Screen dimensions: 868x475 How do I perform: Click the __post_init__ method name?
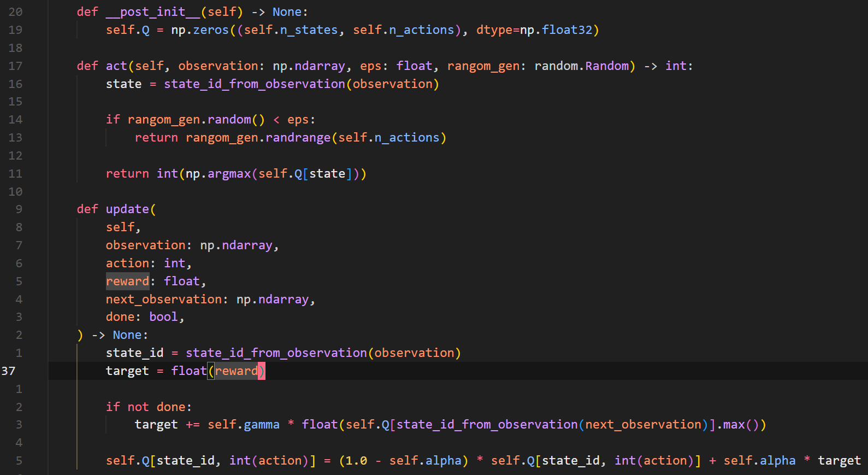click(153, 12)
